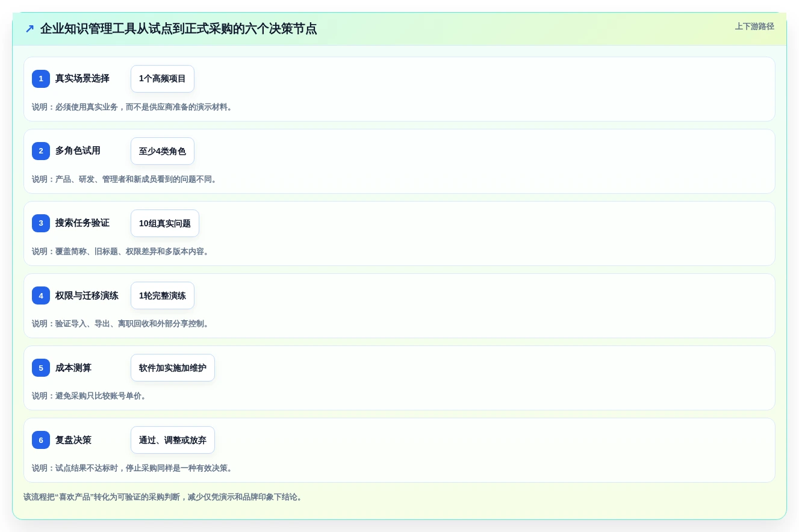Viewport: 799px width, 532px height.
Task: Click the 多角色试用 heading
Action: tap(78, 151)
